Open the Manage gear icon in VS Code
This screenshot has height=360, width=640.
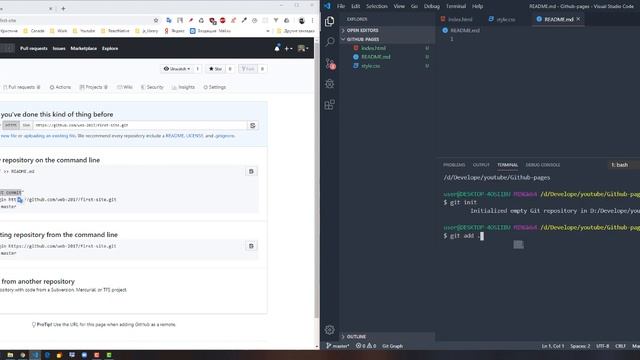click(x=329, y=329)
